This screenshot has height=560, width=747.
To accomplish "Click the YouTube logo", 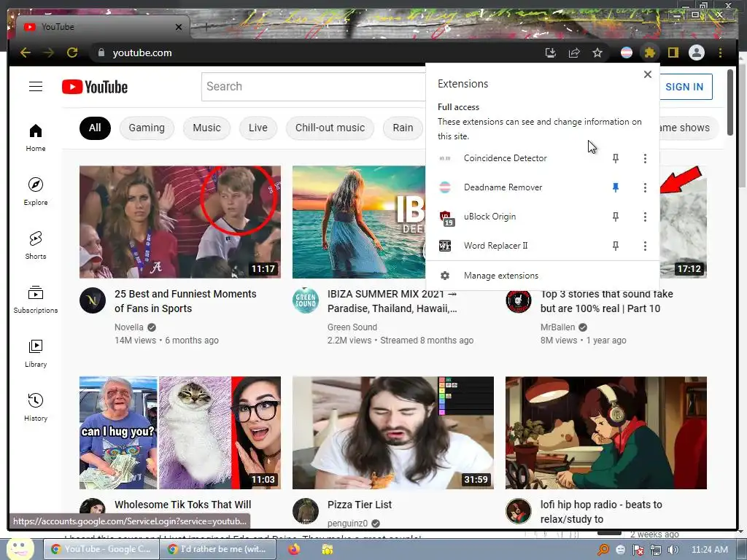I will pos(95,87).
